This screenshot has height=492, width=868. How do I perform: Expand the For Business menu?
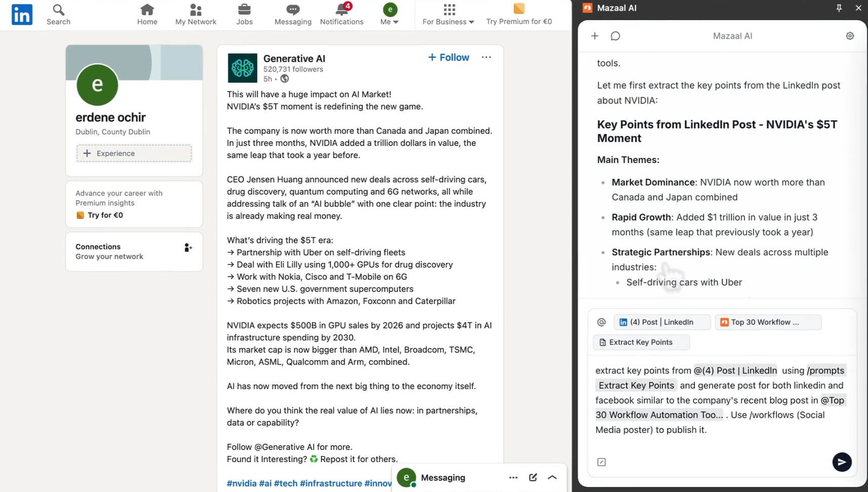pos(448,15)
